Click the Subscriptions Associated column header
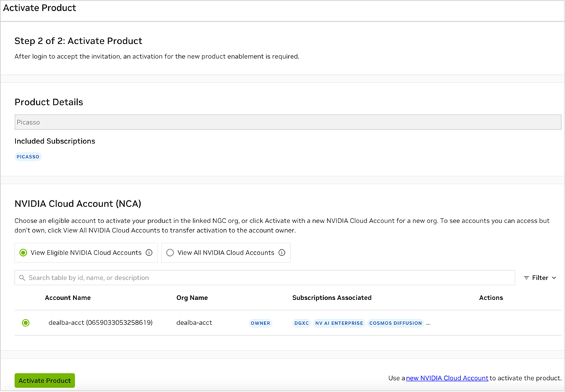The image size is (565, 392). tap(332, 298)
